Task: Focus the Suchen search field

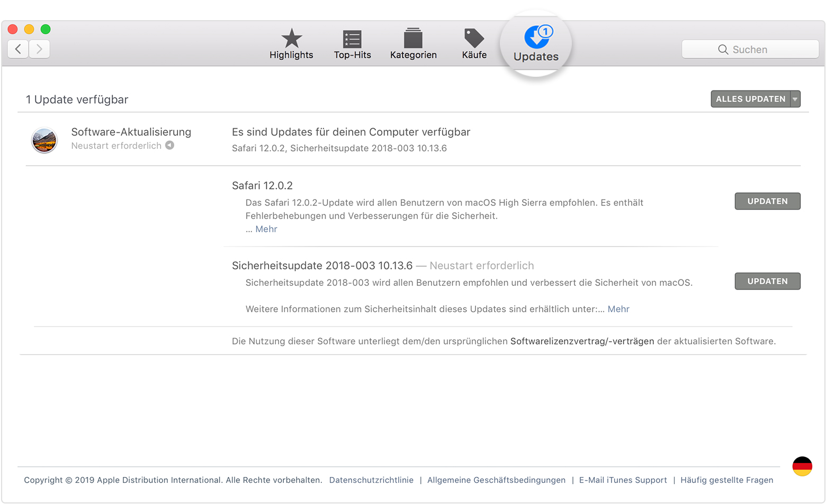Action: (x=750, y=49)
